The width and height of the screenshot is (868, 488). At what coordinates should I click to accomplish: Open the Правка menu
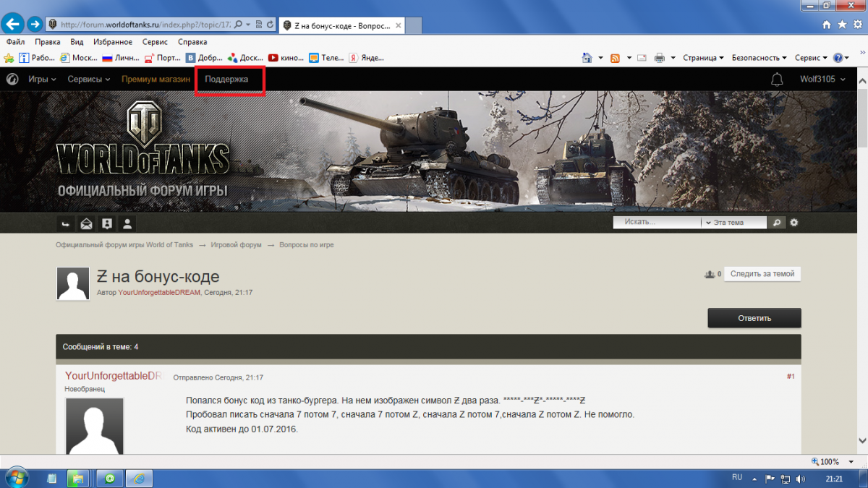point(48,42)
